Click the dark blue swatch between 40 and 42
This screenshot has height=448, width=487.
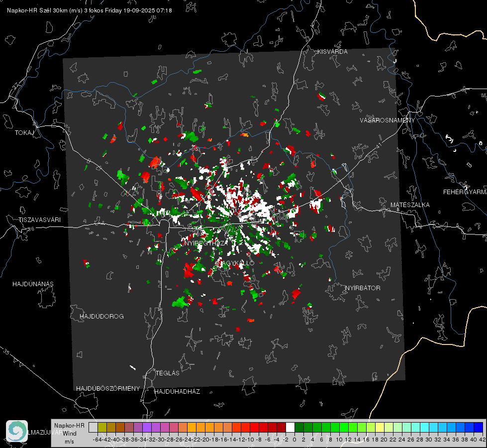(479, 427)
